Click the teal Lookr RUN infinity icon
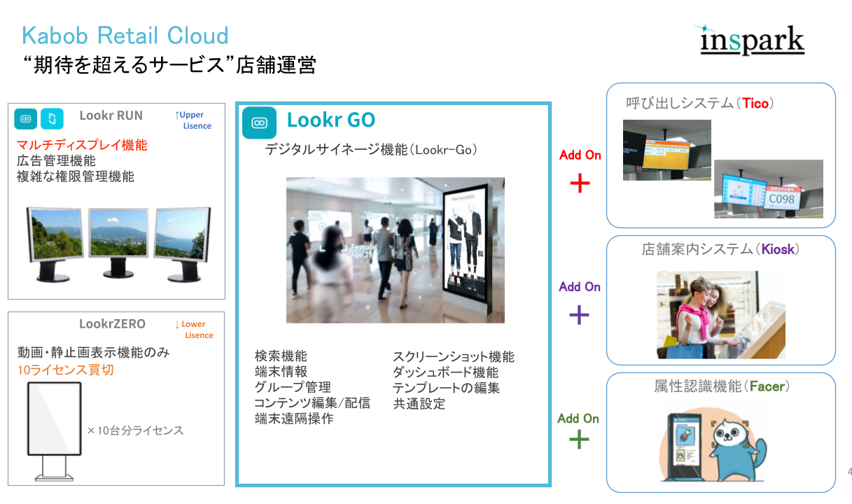This screenshot has width=852, height=504. click(26, 119)
